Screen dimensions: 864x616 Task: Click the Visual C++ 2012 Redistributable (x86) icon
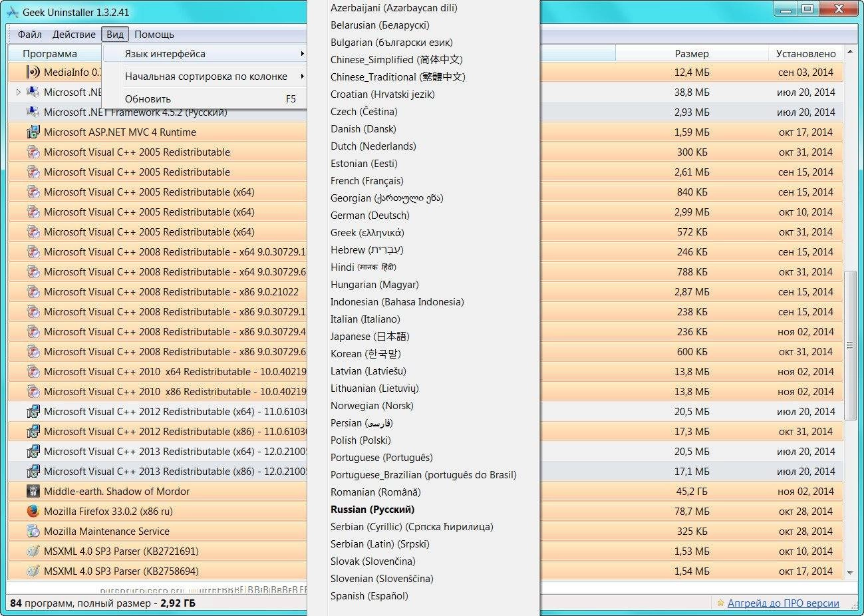33,431
